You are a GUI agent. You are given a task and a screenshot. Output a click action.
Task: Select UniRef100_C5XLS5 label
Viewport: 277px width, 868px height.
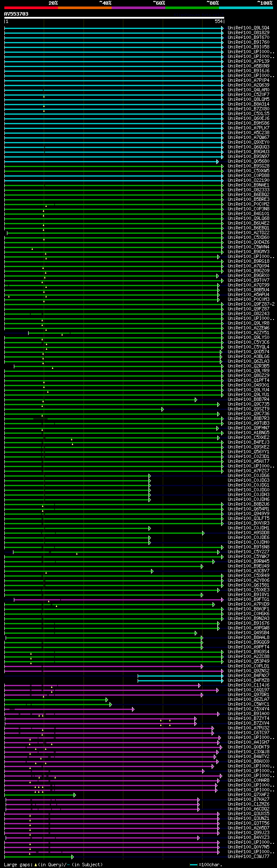(x=248, y=113)
